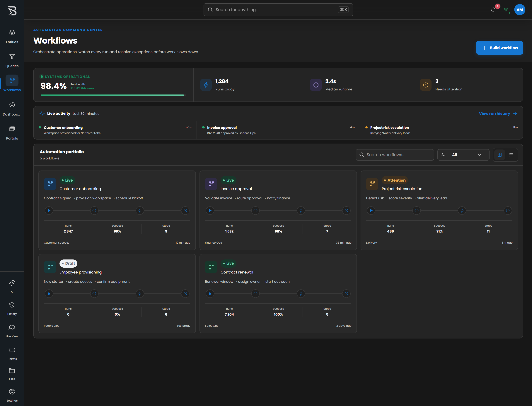This screenshot has width=532, height=406.
Task: Click the AM user avatar
Action: 519,10
